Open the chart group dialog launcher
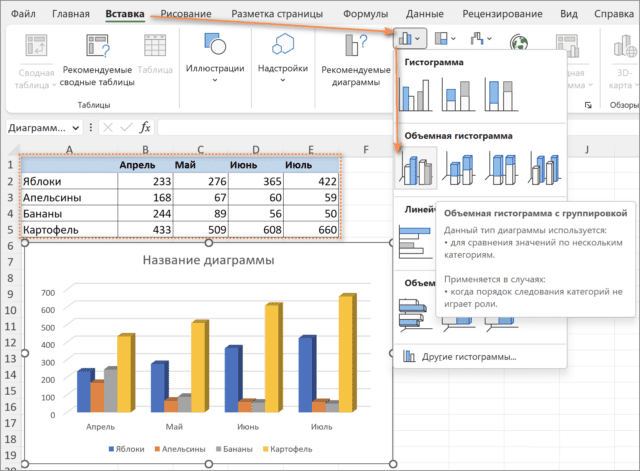 (x=588, y=105)
